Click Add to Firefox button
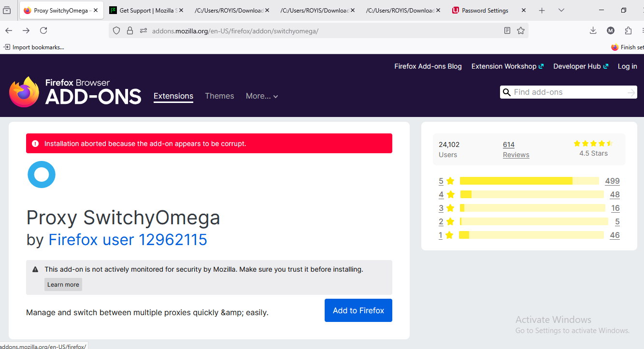The image size is (644, 349). (x=358, y=310)
